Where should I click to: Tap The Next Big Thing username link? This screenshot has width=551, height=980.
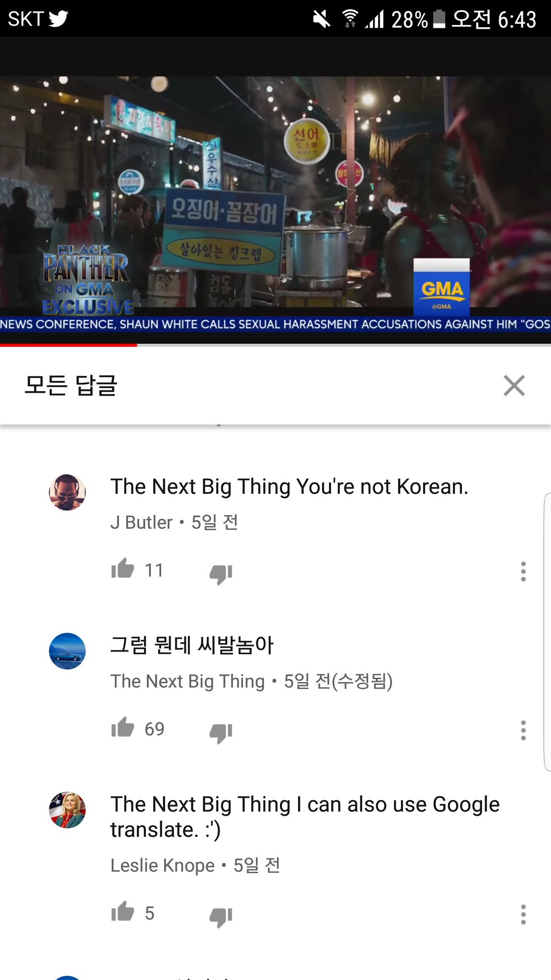pos(187,681)
